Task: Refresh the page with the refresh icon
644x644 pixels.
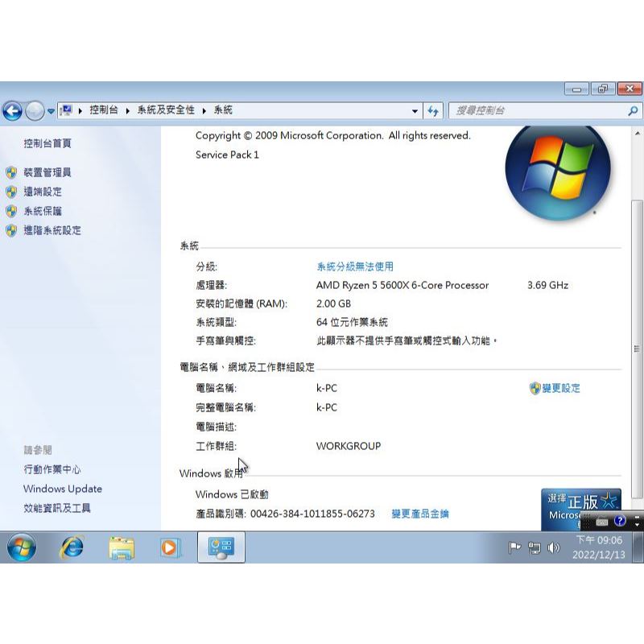Action: 433,111
